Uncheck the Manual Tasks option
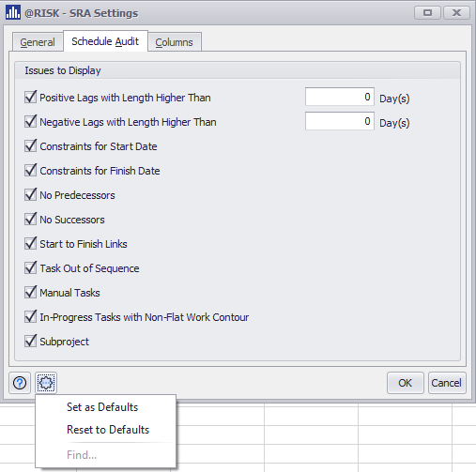Image resolution: width=476 pixels, height=472 pixels. coord(31,293)
